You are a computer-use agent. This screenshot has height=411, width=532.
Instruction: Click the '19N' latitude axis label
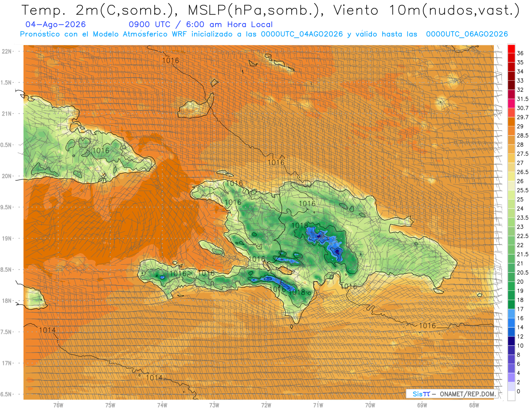pyautogui.click(x=8, y=239)
